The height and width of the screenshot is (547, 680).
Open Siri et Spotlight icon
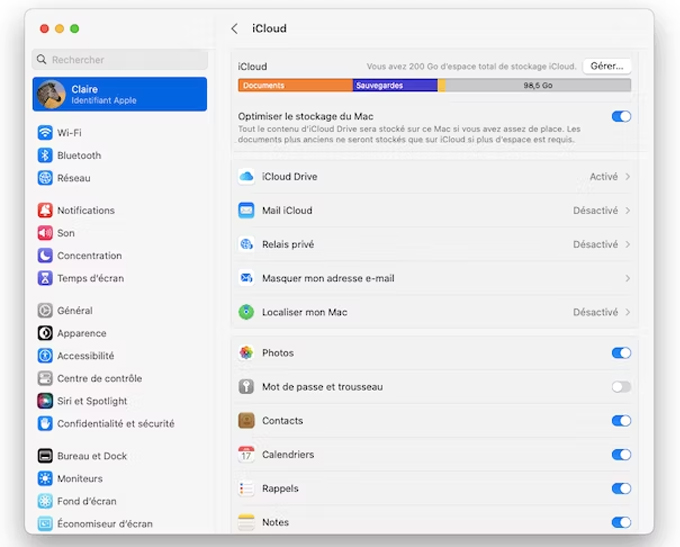(x=45, y=401)
